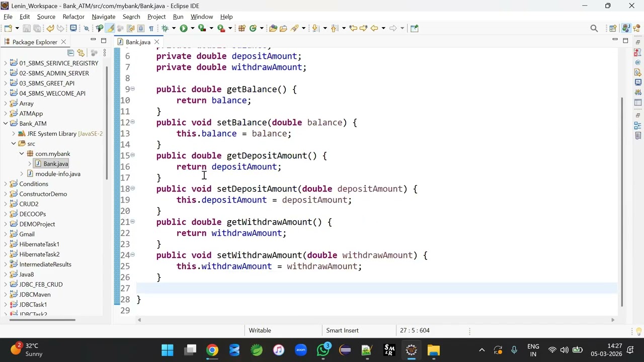Toggle Mark Occurrences highlighter icon

[110, 28]
